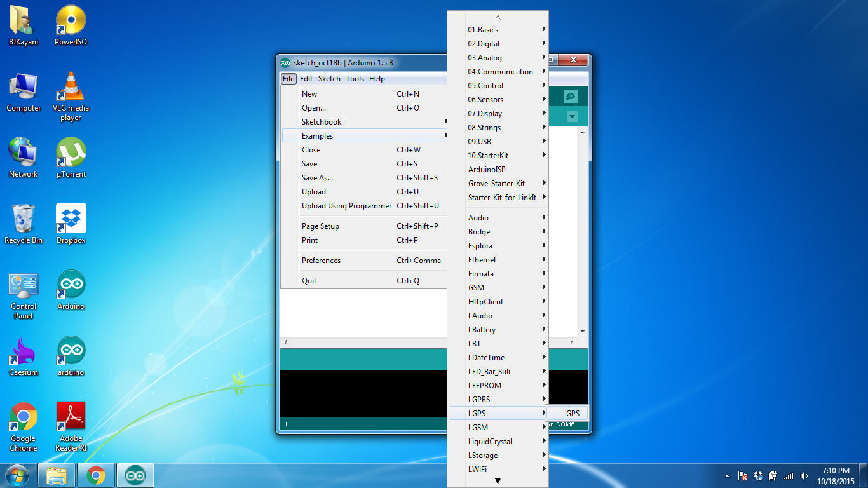Expand Starter_Kit_for_LinkIt submenu
Viewport: 868px width, 488px height.
(498, 198)
